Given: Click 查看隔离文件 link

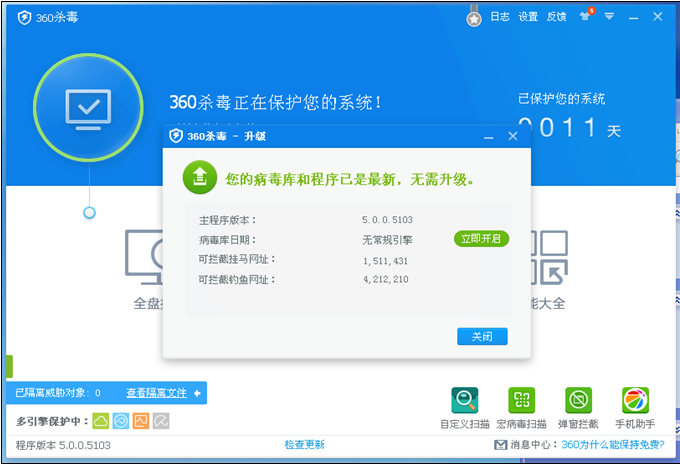Looking at the screenshot, I should pyautogui.click(x=157, y=393).
